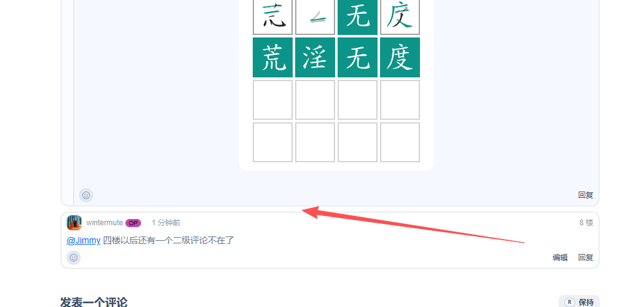This screenshot has height=307, width=644.
Task: Click first empty cell below the 荒 tile
Action: pos(273,100)
